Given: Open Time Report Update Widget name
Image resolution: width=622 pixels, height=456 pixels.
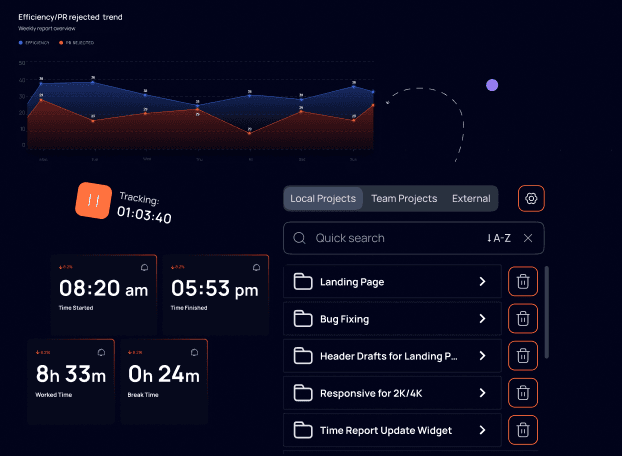Looking at the screenshot, I should click(386, 430).
